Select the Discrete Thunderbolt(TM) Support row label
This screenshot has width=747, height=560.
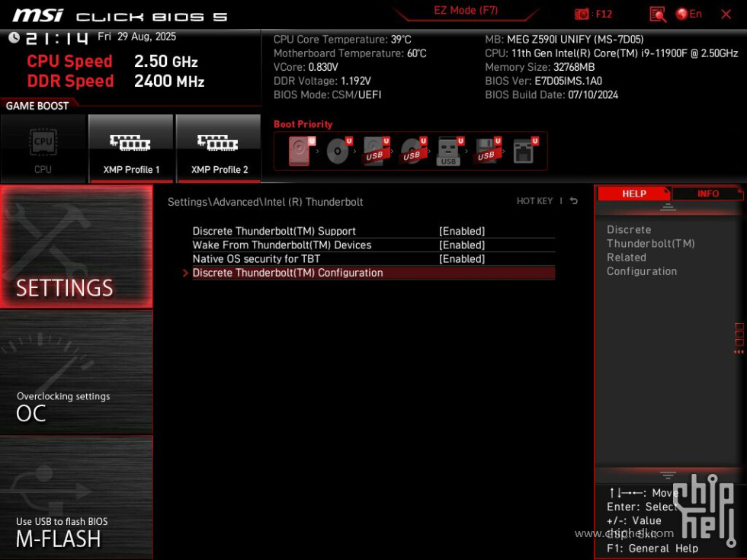click(274, 231)
